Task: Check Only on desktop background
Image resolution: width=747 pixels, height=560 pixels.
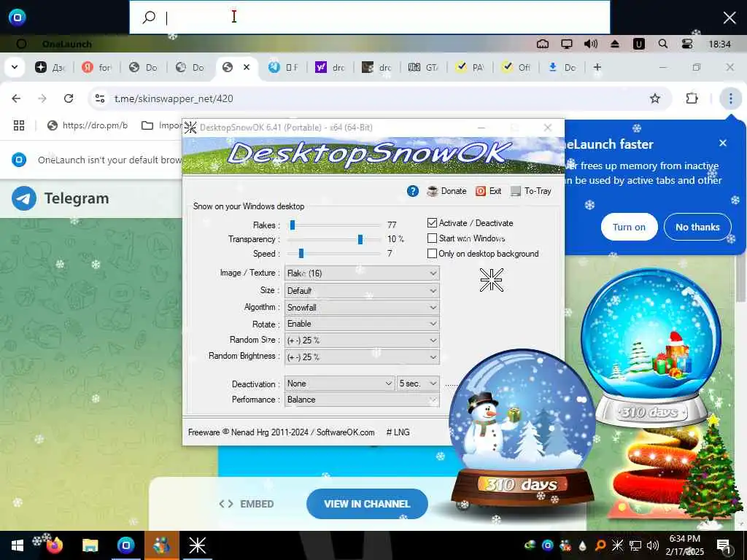Action: [x=432, y=253]
